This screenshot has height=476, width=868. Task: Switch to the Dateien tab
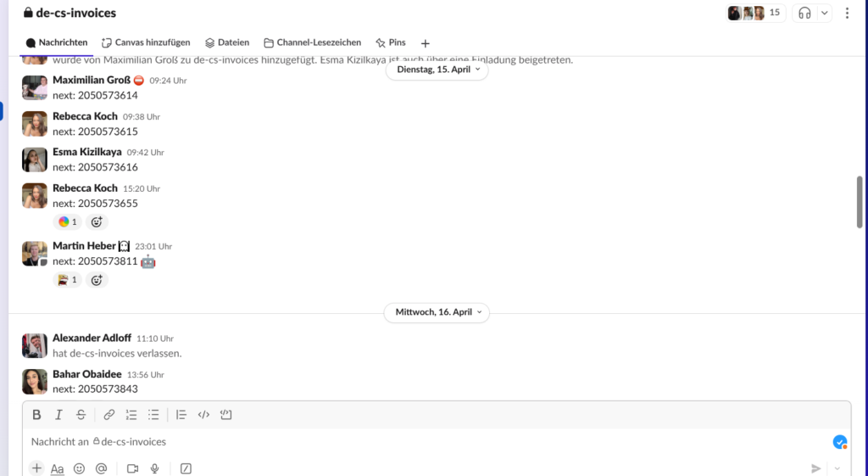pyautogui.click(x=227, y=42)
